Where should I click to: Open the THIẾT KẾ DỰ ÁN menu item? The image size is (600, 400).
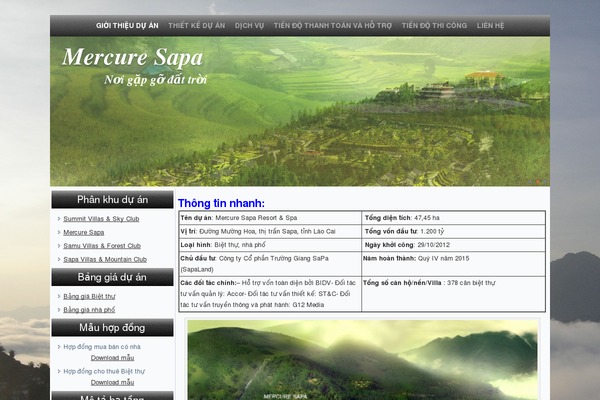tap(197, 26)
